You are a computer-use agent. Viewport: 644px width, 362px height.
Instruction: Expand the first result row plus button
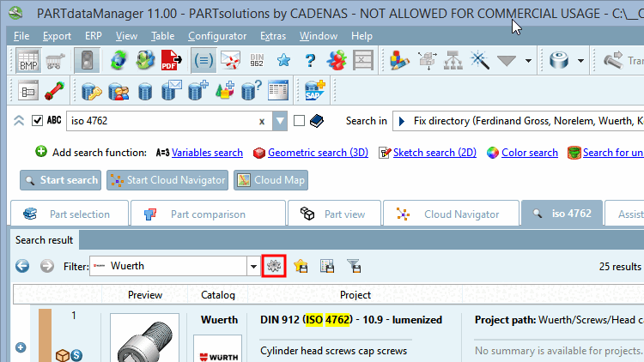tap(21, 347)
